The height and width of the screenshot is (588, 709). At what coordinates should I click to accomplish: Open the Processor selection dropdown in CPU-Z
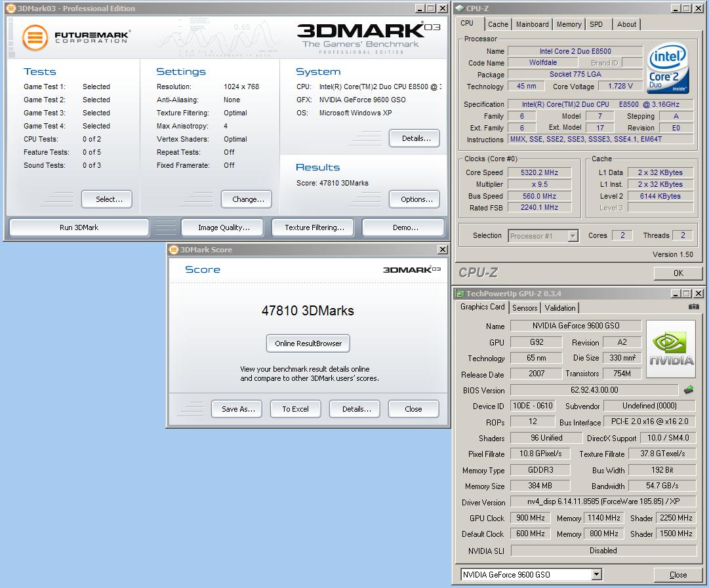(x=573, y=235)
